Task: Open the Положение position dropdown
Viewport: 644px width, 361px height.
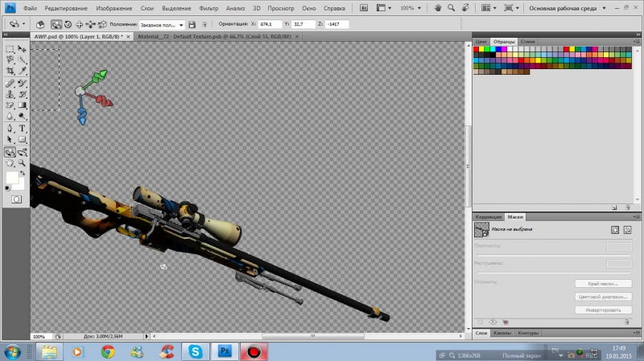Action: 162,25
